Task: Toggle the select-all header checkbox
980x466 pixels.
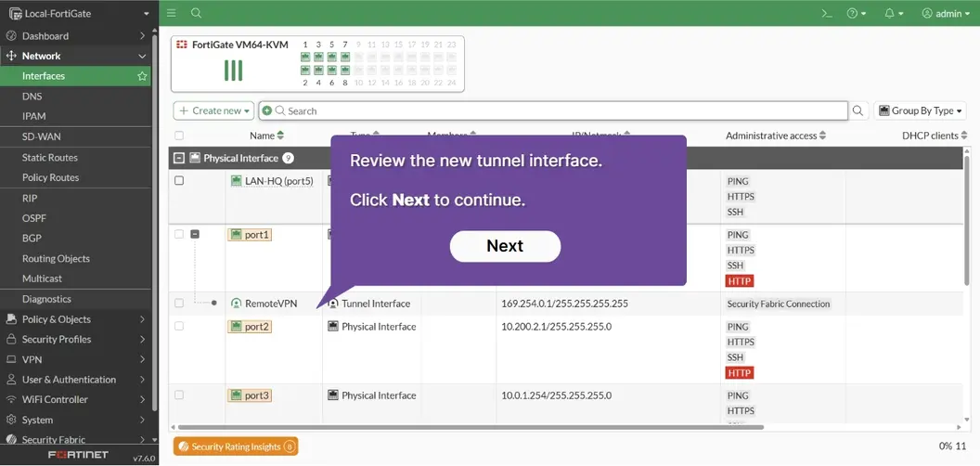Action: pyautogui.click(x=179, y=136)
